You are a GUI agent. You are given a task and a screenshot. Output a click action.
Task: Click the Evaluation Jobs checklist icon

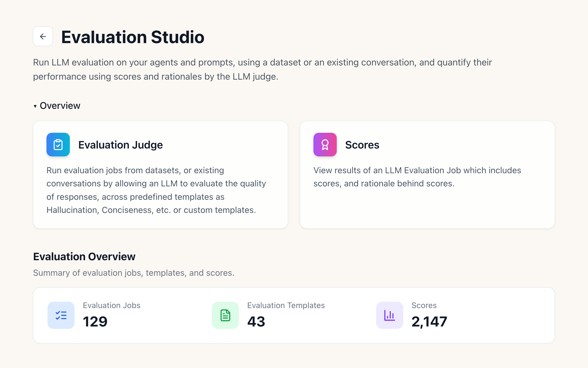pos(61,315)
